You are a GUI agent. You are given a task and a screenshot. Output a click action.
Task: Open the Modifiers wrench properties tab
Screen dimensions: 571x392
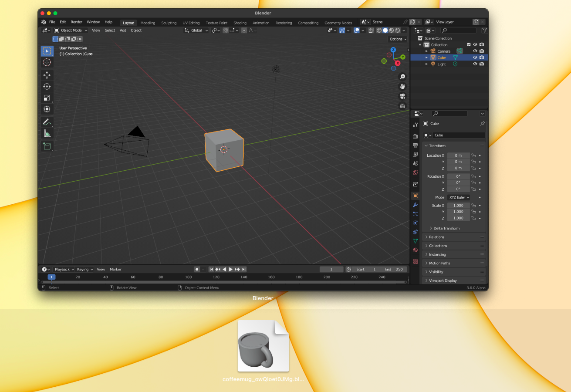(415, 205)
